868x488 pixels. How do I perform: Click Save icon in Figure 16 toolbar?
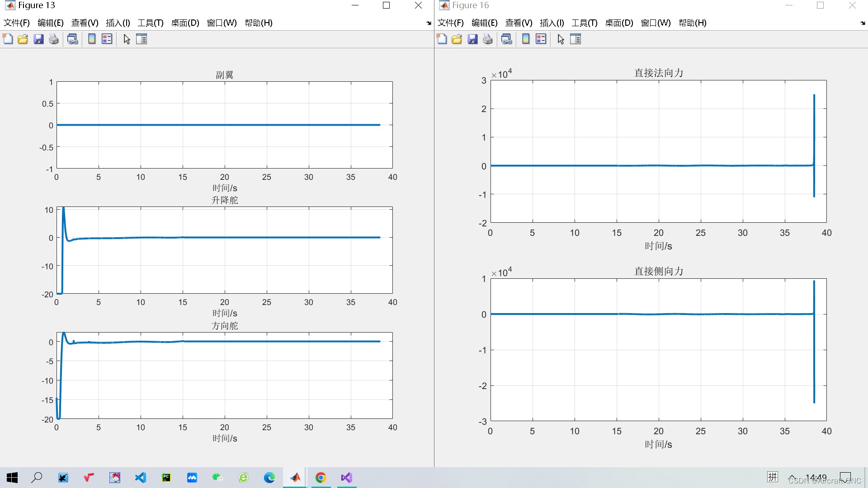[x=472, y=39]
